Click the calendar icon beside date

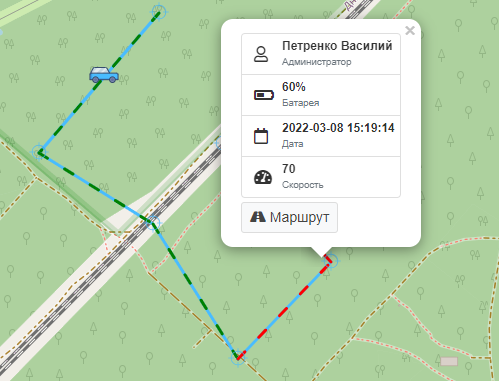[261, 136]
